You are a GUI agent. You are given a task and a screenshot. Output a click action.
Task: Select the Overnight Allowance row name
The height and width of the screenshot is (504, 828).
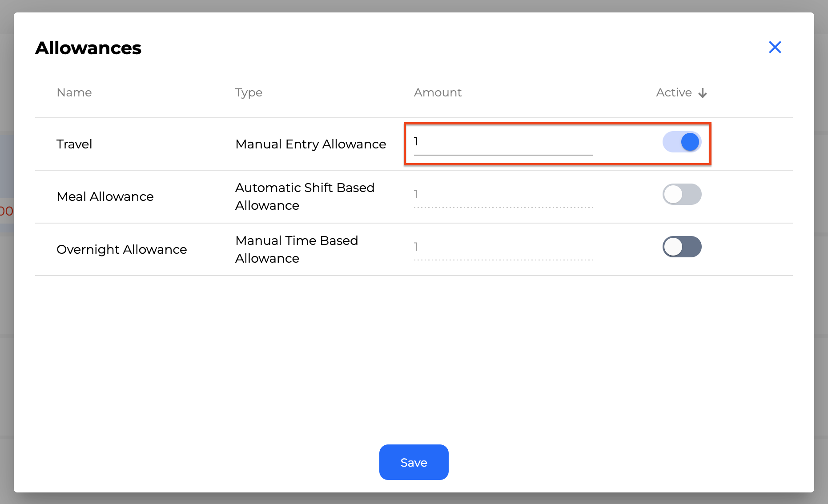[121, 249]
